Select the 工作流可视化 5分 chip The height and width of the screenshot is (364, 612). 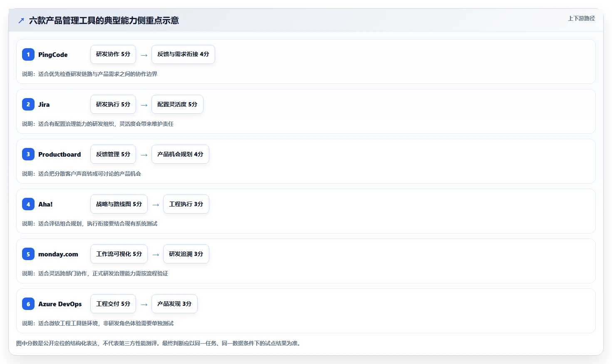(119, 254)
